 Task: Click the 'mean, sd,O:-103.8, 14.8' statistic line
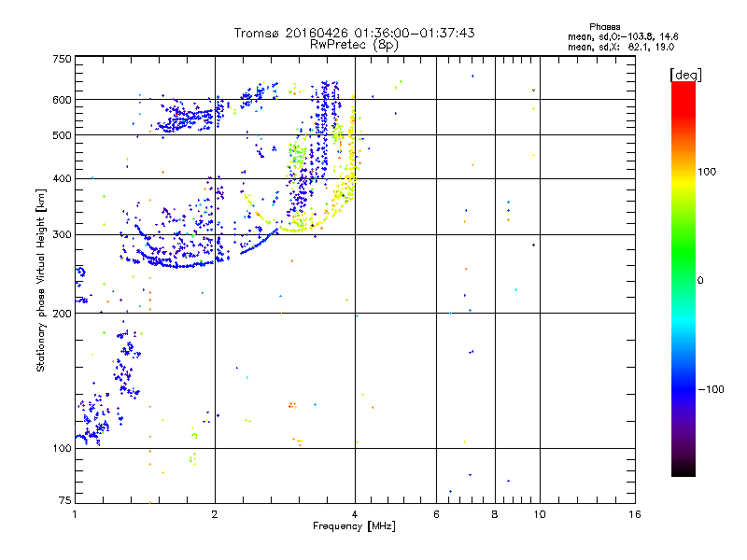623,36
